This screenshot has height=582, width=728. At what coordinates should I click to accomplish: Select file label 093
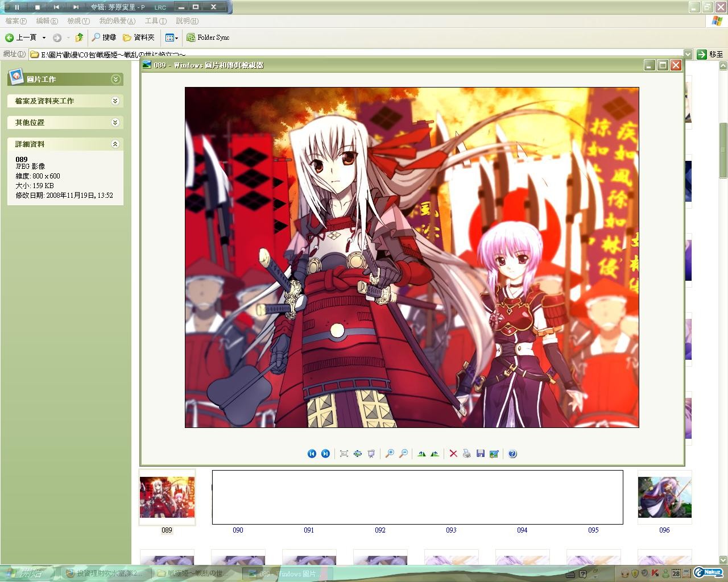click(451, 530)
